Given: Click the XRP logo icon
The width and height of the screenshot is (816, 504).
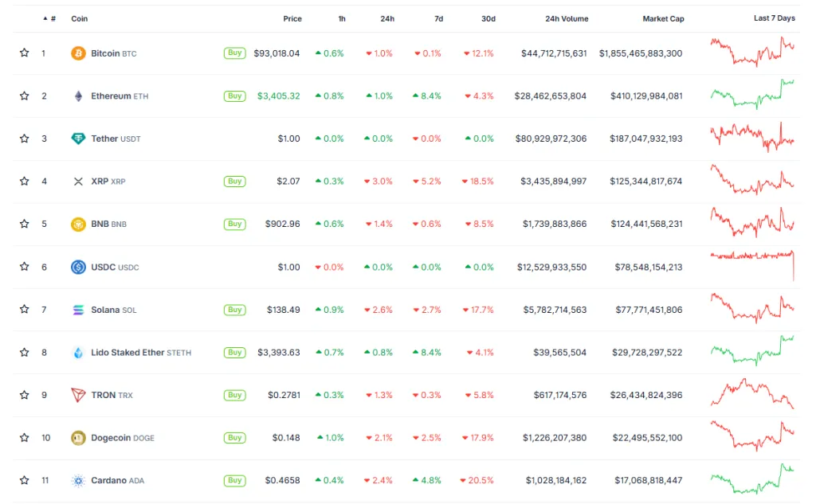Looking at the screenshot, I should 78,182.
